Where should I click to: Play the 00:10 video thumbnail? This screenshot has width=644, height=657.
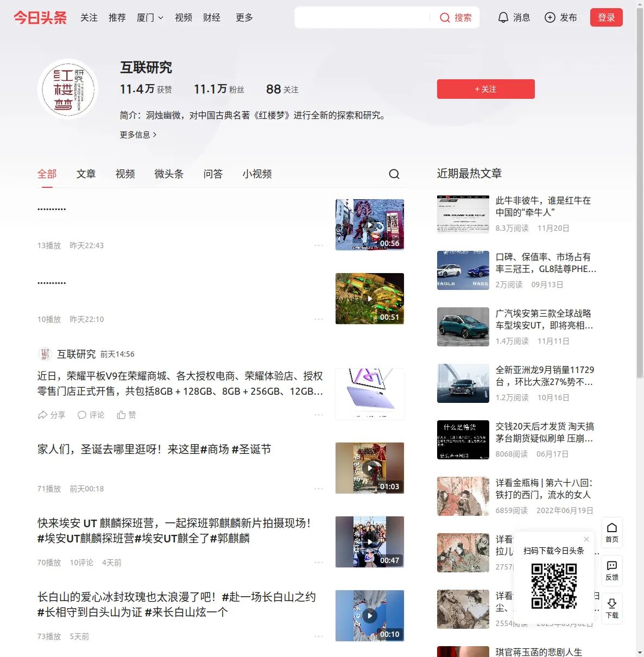pyautogui.click(x=370, y=616)
